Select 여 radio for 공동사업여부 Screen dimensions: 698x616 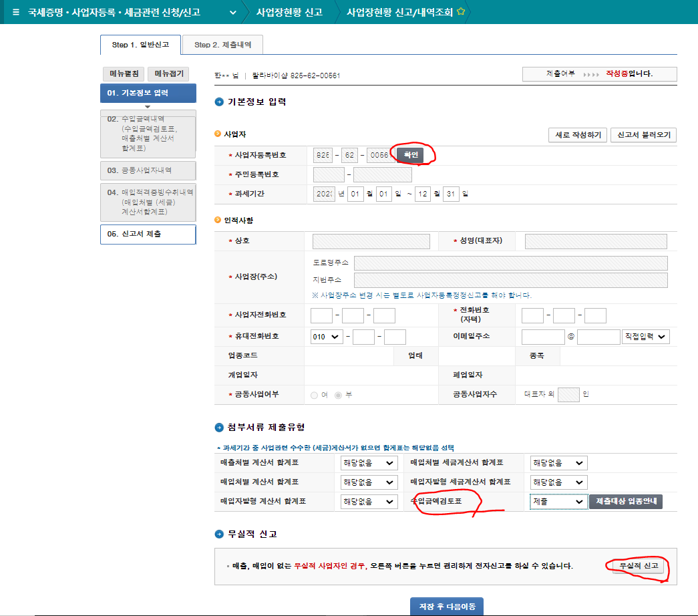315,396
